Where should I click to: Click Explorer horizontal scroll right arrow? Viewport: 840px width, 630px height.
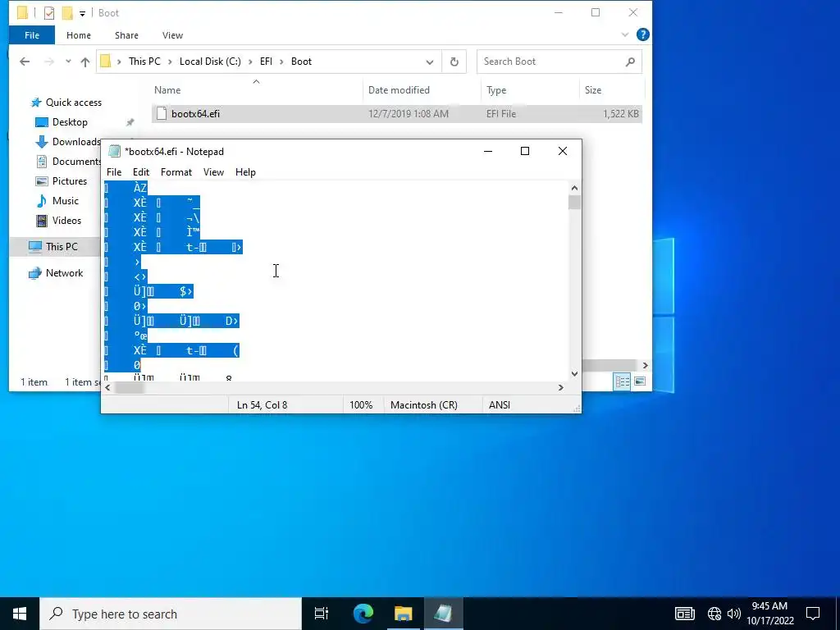(645, 365)
